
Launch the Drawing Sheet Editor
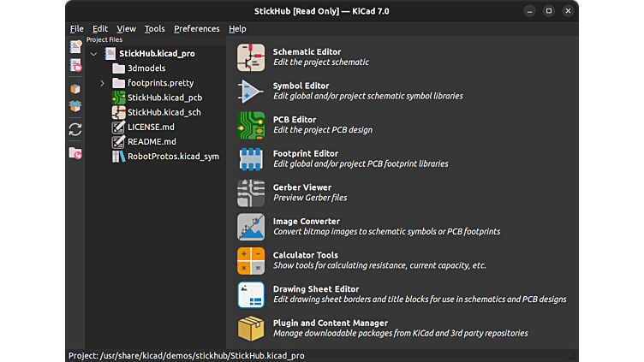coord(251,294)
